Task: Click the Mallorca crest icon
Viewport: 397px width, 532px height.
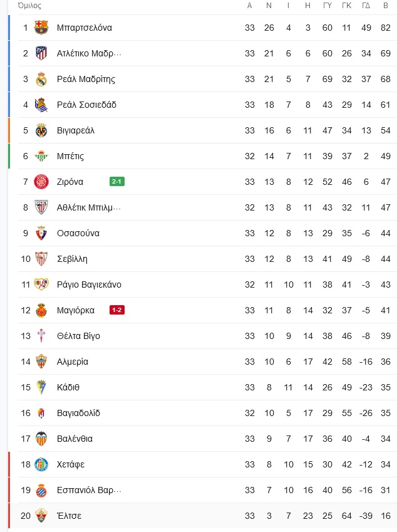Action: click(x=41, y=310)
